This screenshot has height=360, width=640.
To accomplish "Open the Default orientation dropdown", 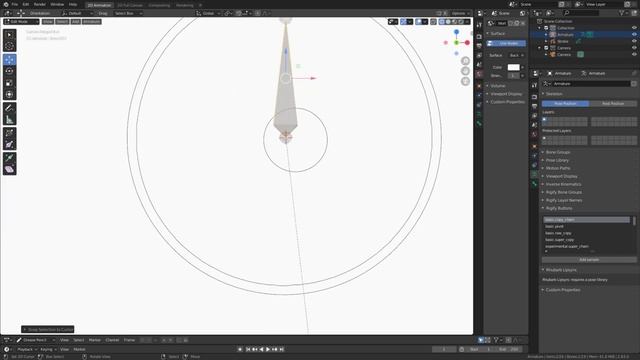I will tap(78, 13).
